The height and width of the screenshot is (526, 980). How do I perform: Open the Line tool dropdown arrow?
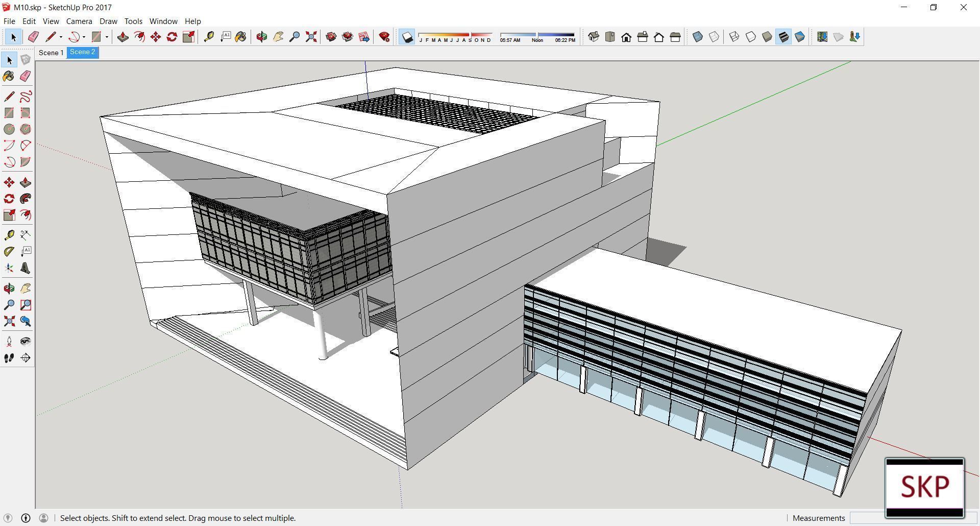pyautogui.click(x=62, y=37)
